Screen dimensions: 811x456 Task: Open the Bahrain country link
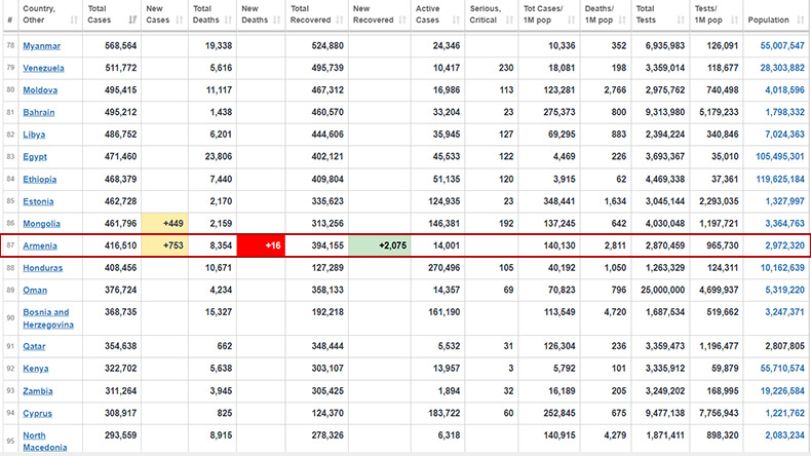click(38, 113)
